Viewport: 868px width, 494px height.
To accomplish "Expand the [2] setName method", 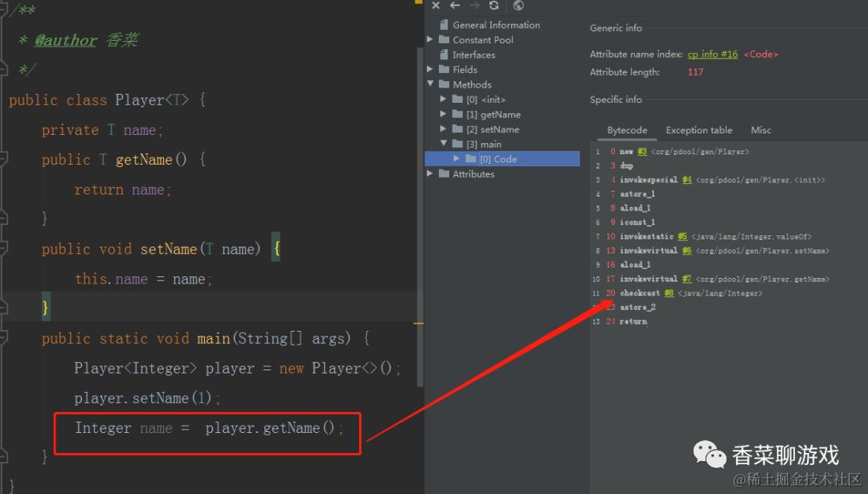I will click(444, 129).
